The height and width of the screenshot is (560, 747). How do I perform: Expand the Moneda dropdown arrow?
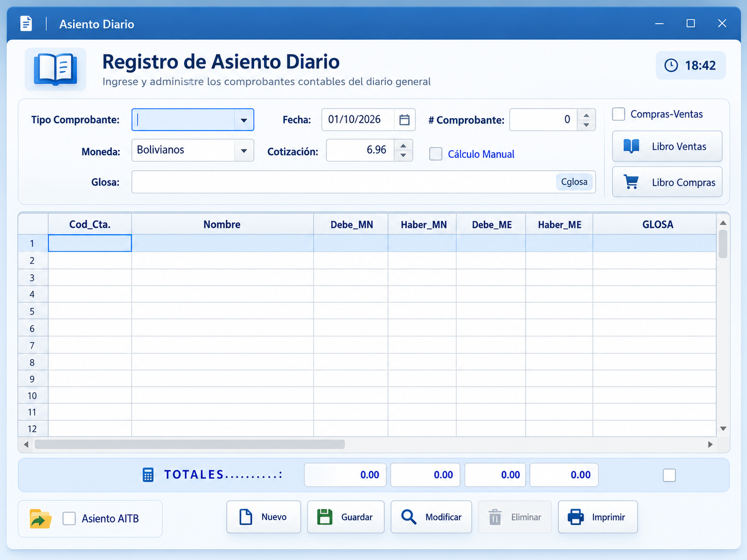tap(243, 151)
